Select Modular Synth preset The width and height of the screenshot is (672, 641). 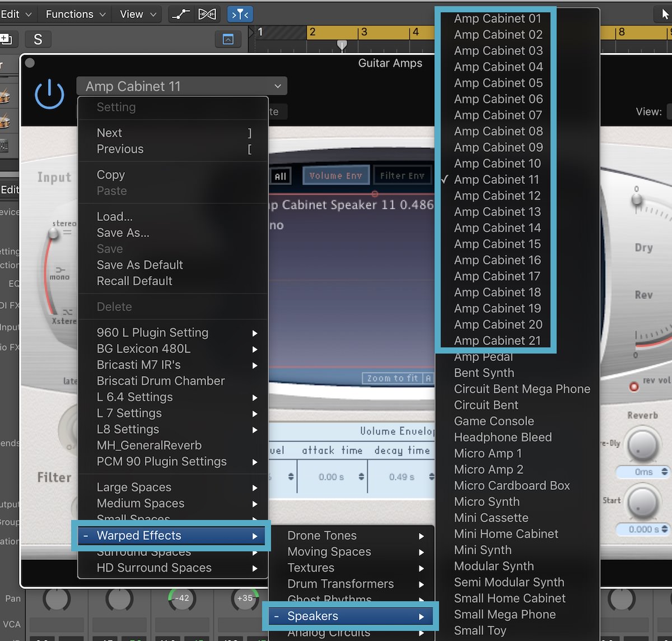pyautogui.click(x=518, y=566)
